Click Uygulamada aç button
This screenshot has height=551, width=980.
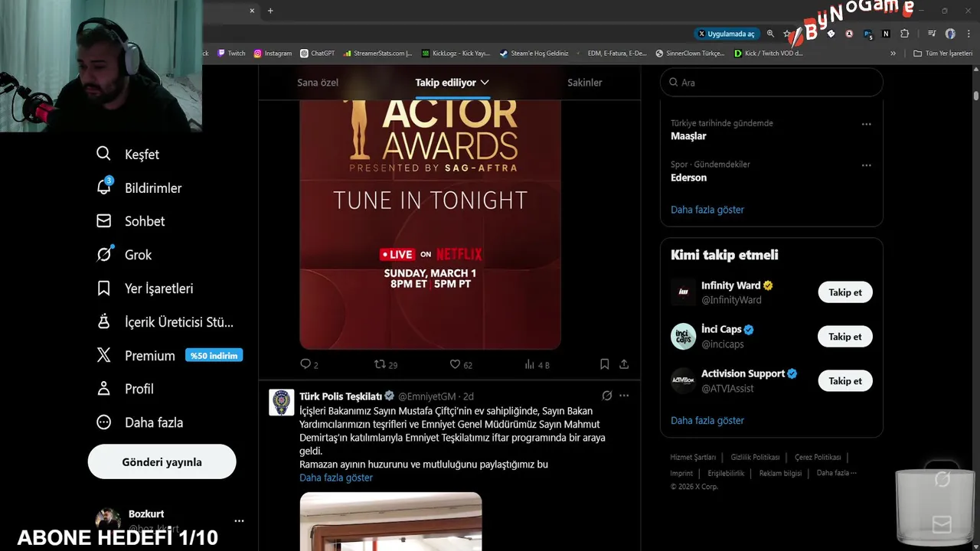click(726, 34)
